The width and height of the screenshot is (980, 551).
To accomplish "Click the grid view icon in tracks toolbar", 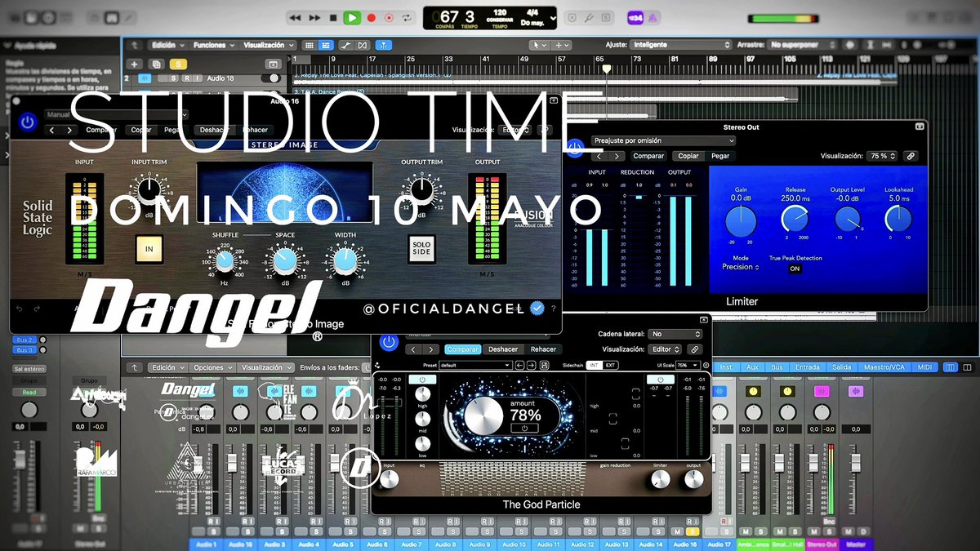I will pyautogui.click(x=309, y=45).
